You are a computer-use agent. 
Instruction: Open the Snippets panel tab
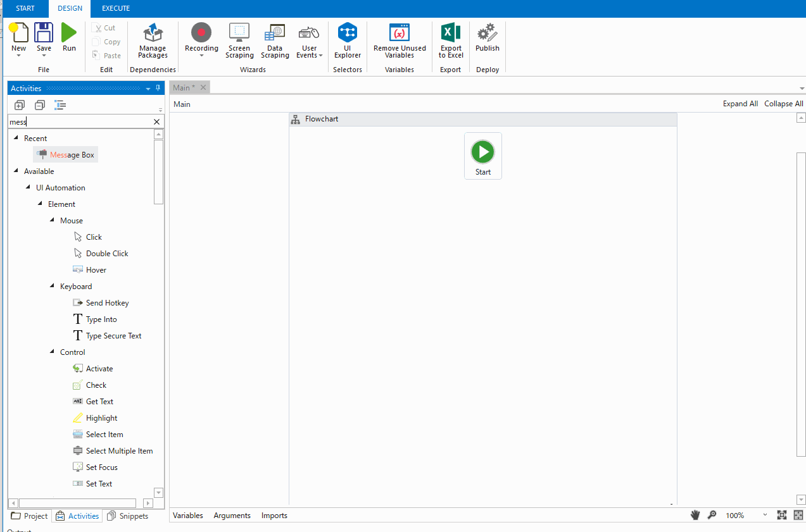click(x=127, y=516)
